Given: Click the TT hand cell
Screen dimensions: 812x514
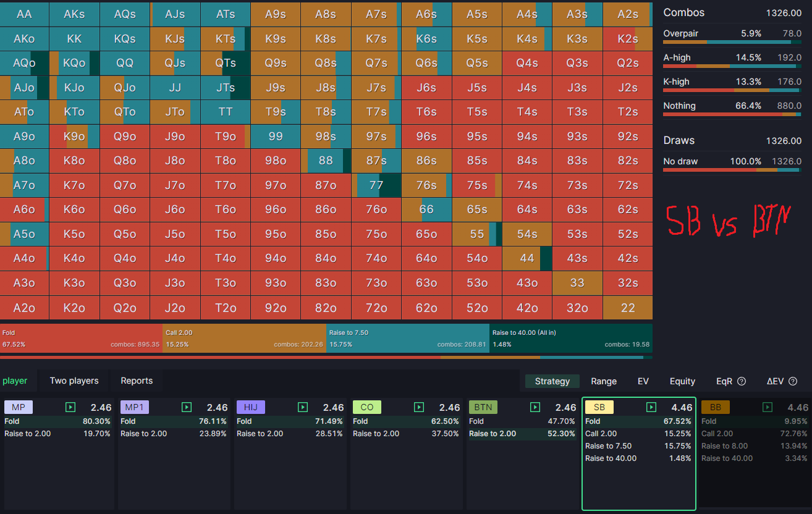Looking at the screenshot, I should tap(225, 112).
